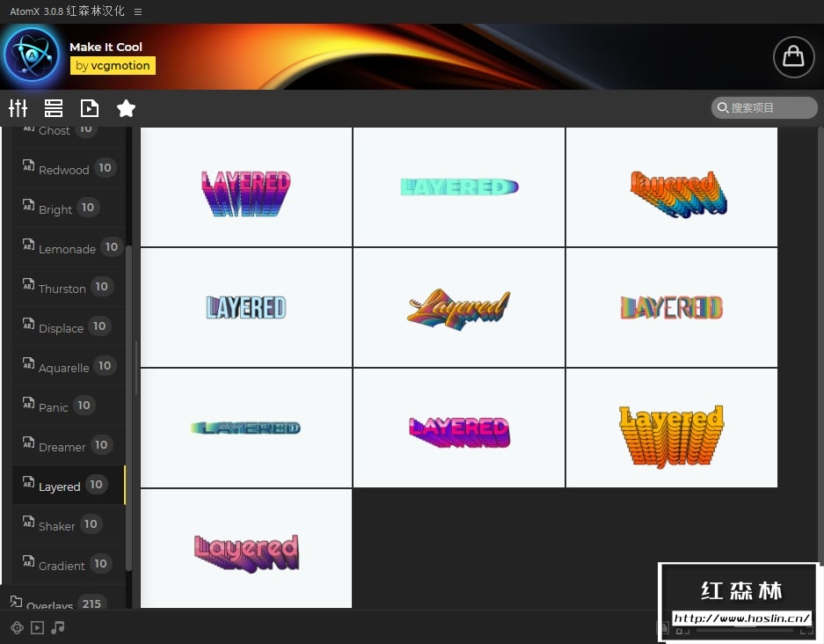Viewport: 824px width, 644px height.
Task: Click the search project field
Action: [764, 107]
